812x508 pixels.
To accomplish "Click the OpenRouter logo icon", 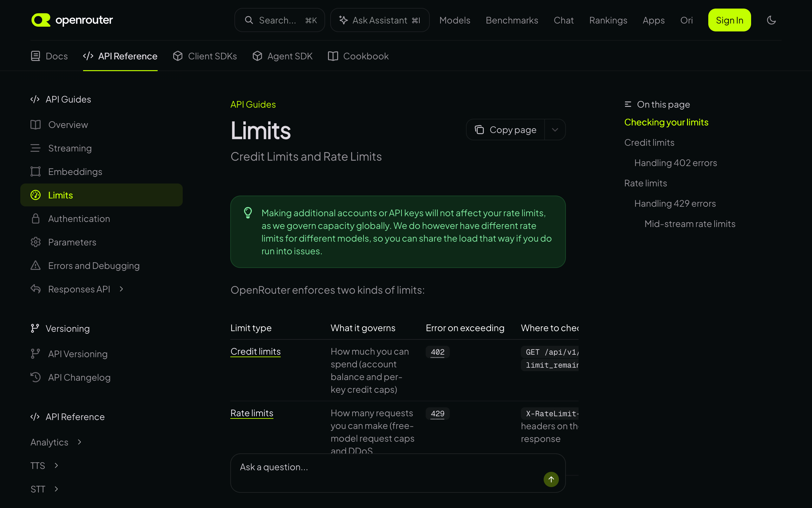I will (41, 20).
